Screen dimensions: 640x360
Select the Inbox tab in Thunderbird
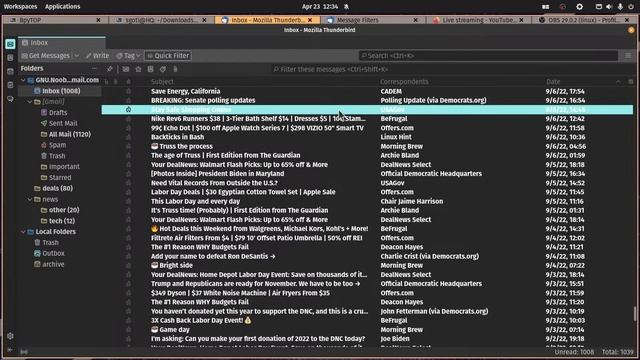click(62, 43)
